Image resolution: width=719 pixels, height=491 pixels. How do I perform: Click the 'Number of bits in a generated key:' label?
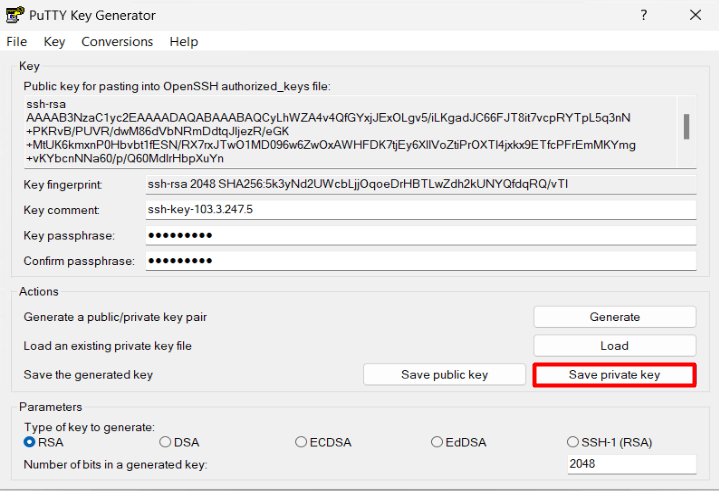(x=115, y=464)
